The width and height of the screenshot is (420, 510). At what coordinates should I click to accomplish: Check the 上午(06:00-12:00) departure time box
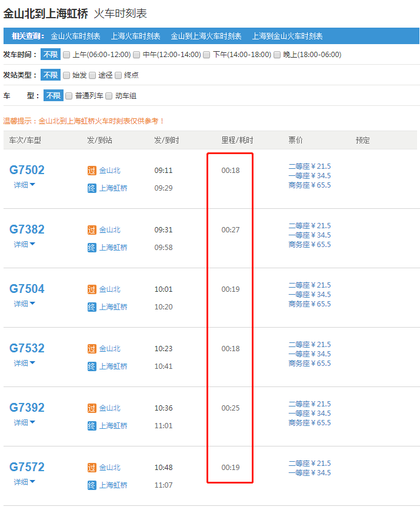(66, 55)
